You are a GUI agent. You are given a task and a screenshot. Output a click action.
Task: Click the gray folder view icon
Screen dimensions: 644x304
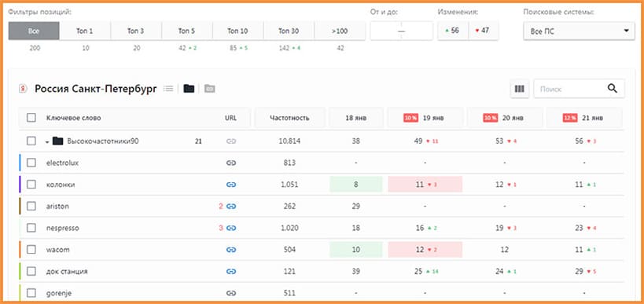209,88
